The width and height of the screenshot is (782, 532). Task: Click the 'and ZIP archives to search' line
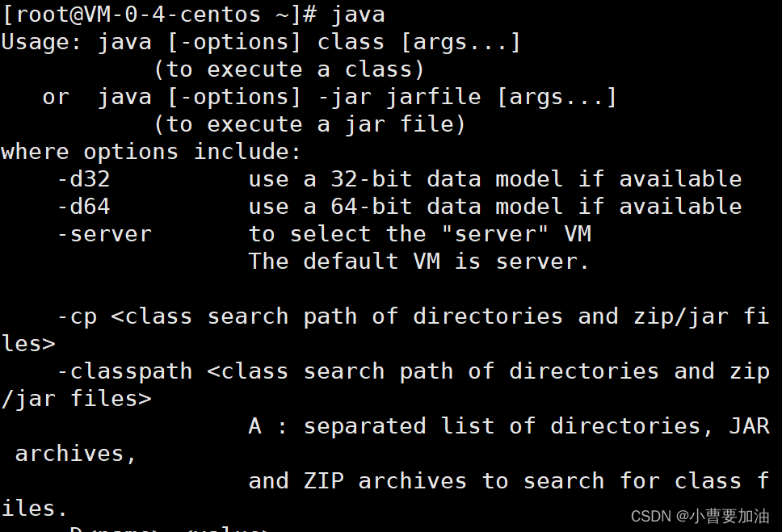pos(427,481)
